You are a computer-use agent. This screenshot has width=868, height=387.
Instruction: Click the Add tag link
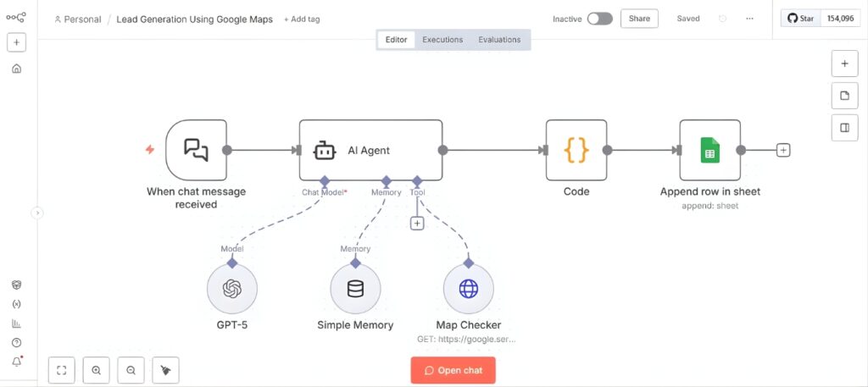click(302, 19)
